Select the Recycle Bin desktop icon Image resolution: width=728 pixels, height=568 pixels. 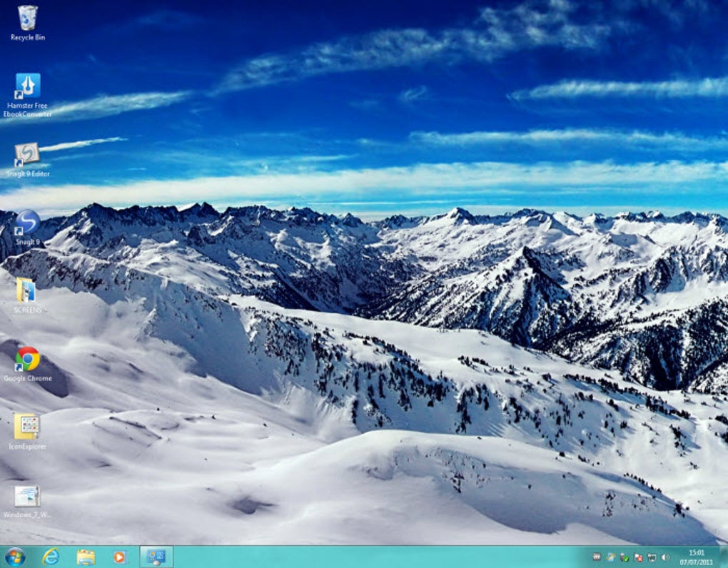click(27, 24)
